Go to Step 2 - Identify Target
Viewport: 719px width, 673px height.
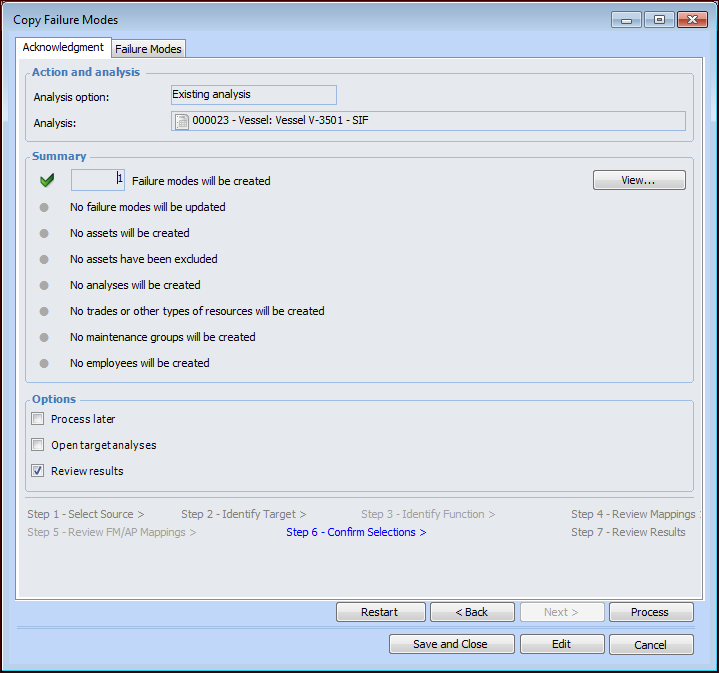243,514
